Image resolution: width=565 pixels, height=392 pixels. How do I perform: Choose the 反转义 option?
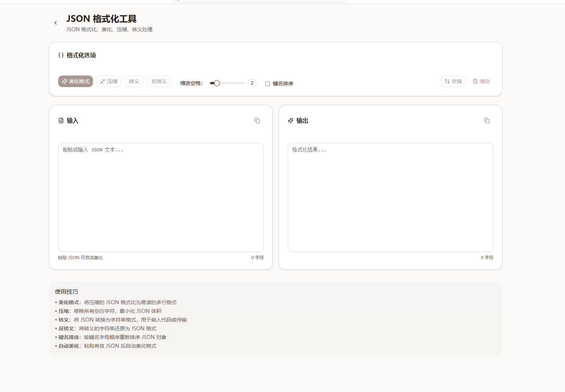(x=159, y=81)
